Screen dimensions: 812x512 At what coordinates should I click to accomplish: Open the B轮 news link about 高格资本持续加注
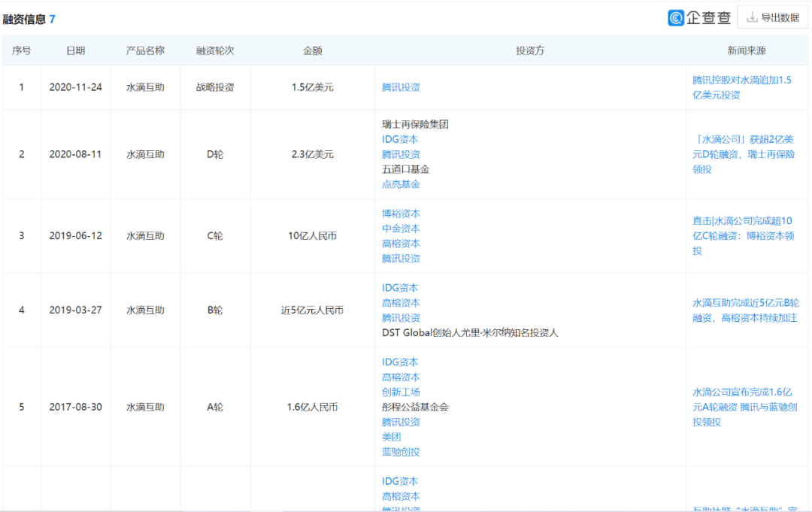pyautogui.click(x=746, y=309)
